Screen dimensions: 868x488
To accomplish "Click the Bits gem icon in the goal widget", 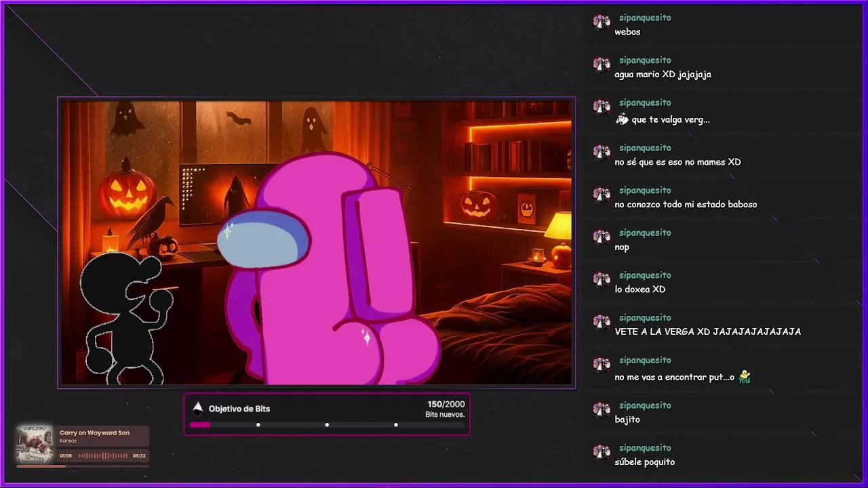I will pos(197,408).
